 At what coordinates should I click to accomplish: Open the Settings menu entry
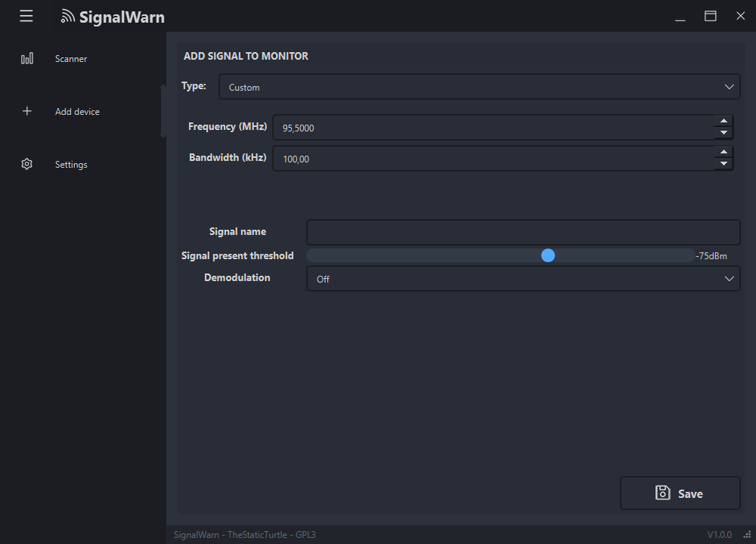70,164
